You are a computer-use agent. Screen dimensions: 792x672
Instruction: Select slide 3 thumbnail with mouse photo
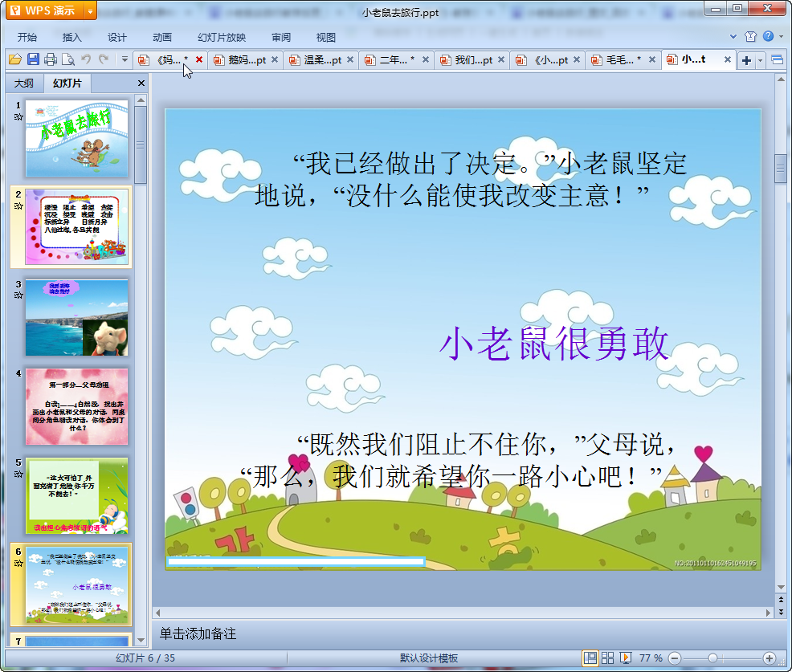click(77, 318)
